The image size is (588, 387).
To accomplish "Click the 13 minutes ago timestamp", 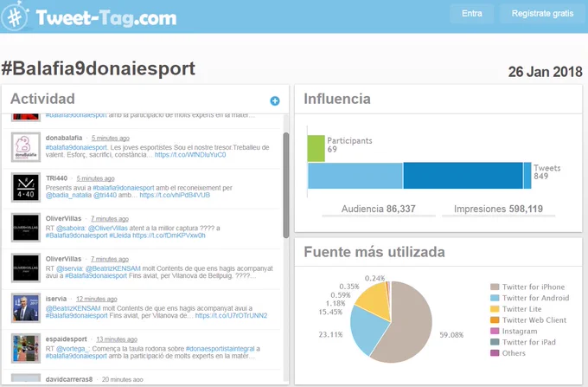I will 117,339.
